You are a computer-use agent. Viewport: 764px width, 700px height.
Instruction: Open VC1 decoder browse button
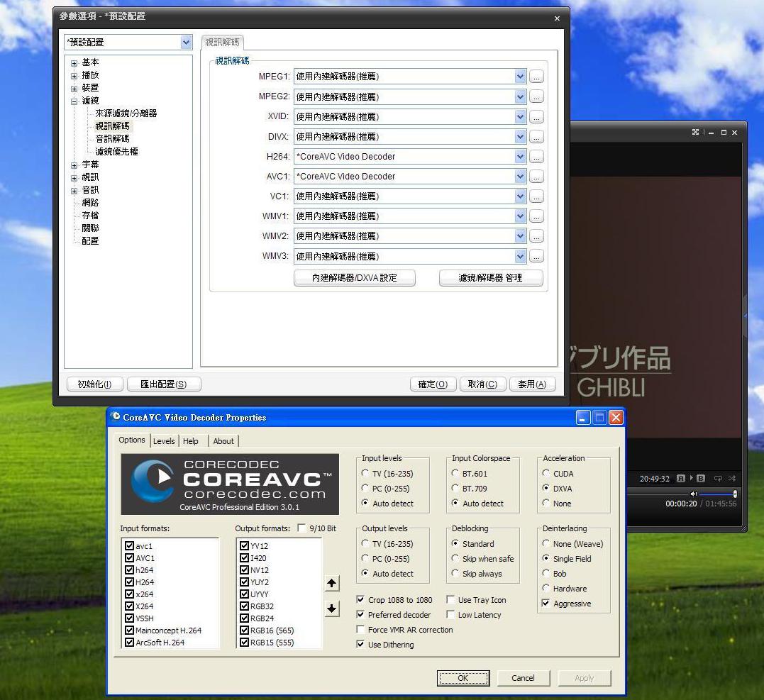pos(536,196)
